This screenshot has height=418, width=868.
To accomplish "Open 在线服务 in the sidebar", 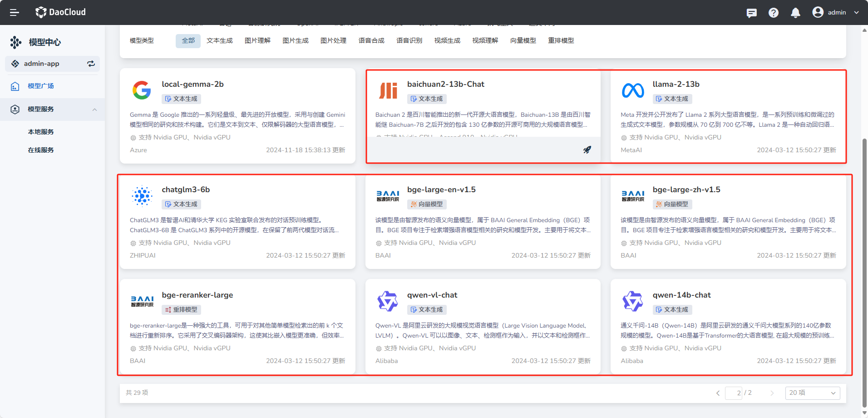I will [41, 150].
